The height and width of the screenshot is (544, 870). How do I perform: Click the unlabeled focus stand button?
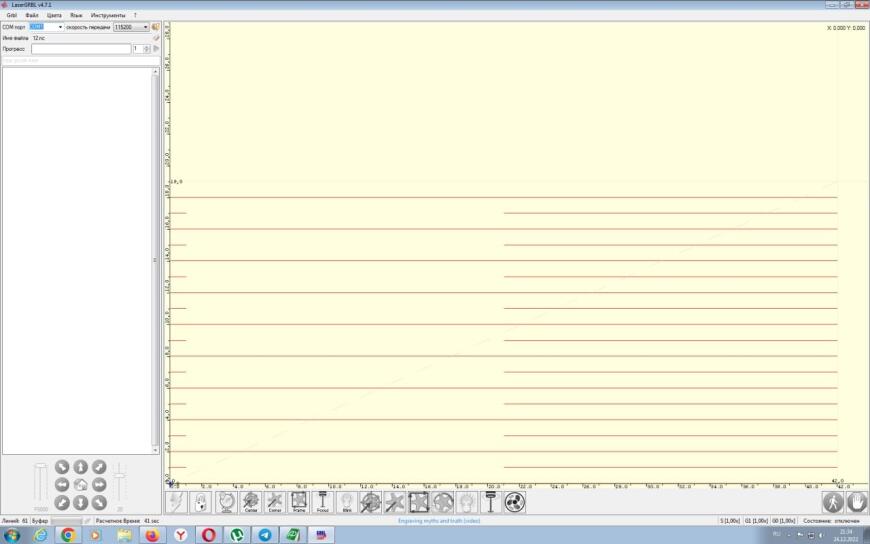[x=490, y=502]
